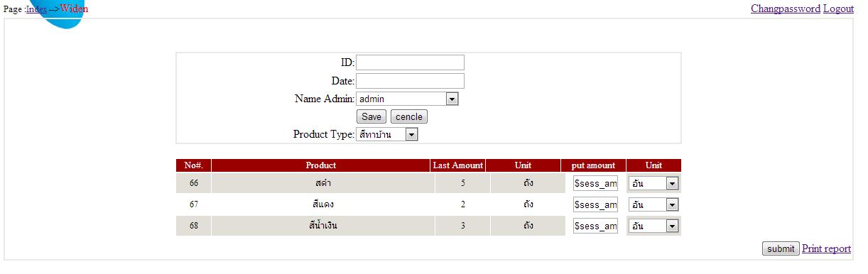This screenshot has width=868, height=274.
Task: Click the Product column header
Action: [321, 165]
